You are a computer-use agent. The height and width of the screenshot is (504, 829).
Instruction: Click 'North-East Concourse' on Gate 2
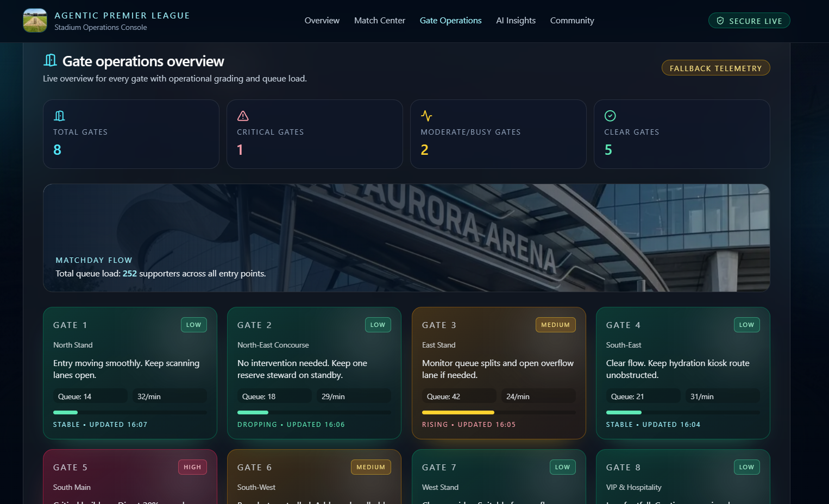273,345
